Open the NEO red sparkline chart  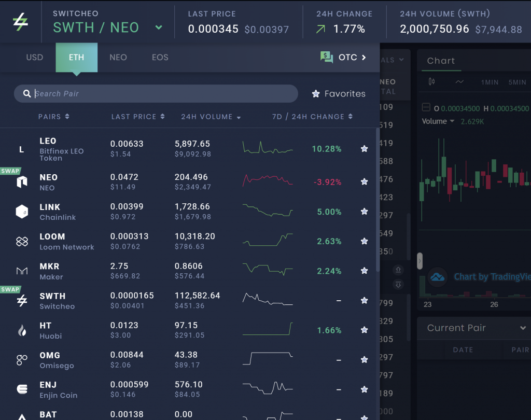tap(268, 180)
